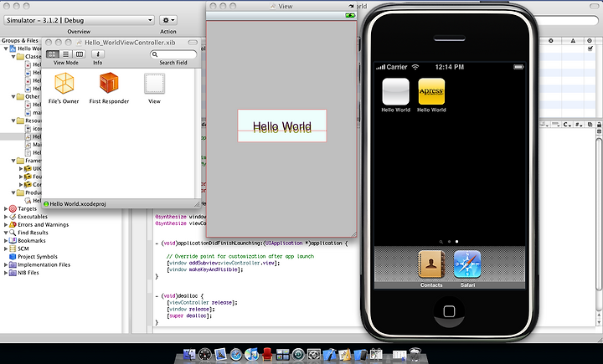Viewport: 603px width, 364px height.
Task: Collapse the Products group triangle
Action: [13, 192]
